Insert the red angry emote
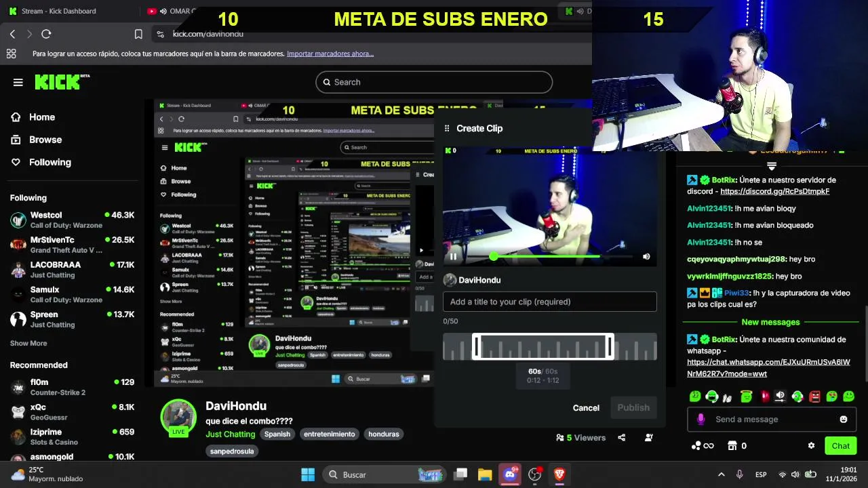868x488 pixels. tap(814, 396)
